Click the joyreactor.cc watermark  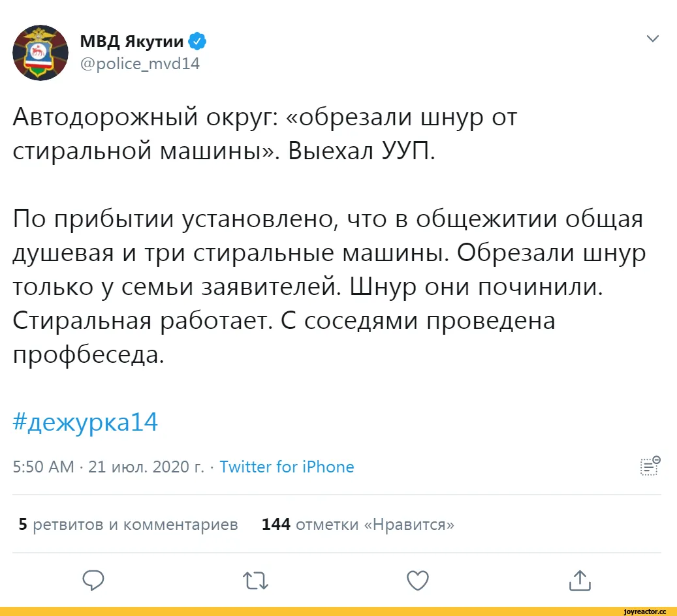coord(645,611)
